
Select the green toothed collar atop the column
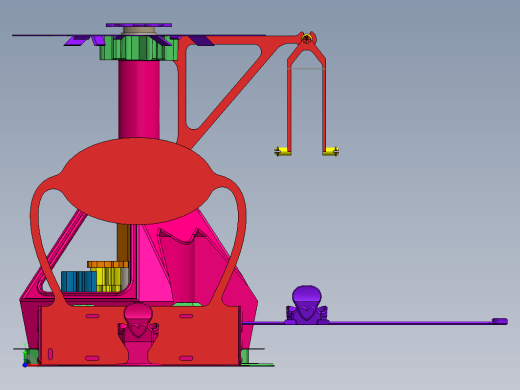(139, 48)
